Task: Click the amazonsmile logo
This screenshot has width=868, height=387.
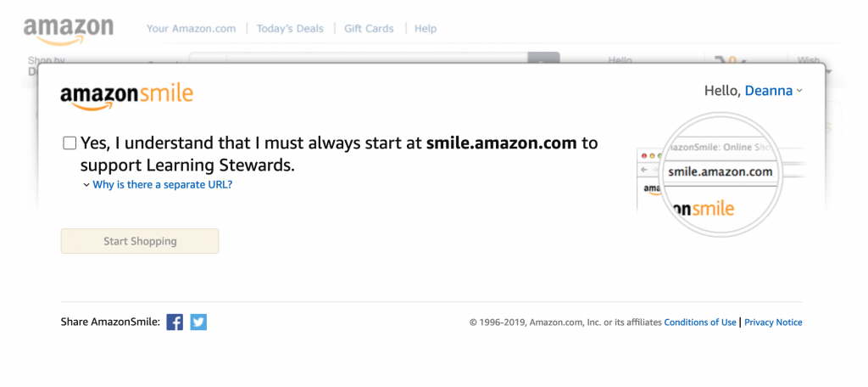Action: (x=127, y=97)
